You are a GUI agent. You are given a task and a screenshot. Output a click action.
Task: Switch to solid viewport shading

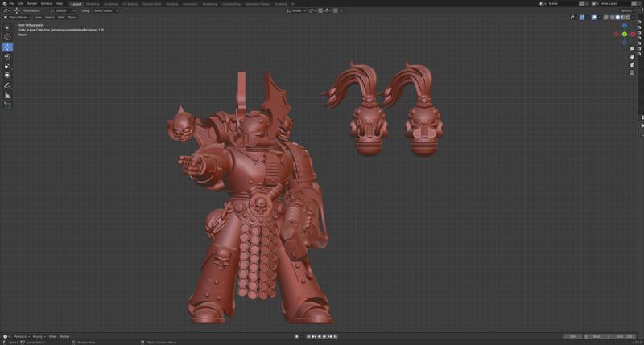pyautogui.click(x=617, y=17)
